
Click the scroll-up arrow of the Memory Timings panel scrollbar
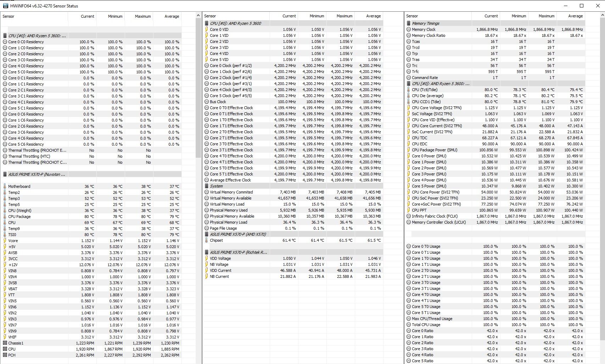click(x=602, y=15)
